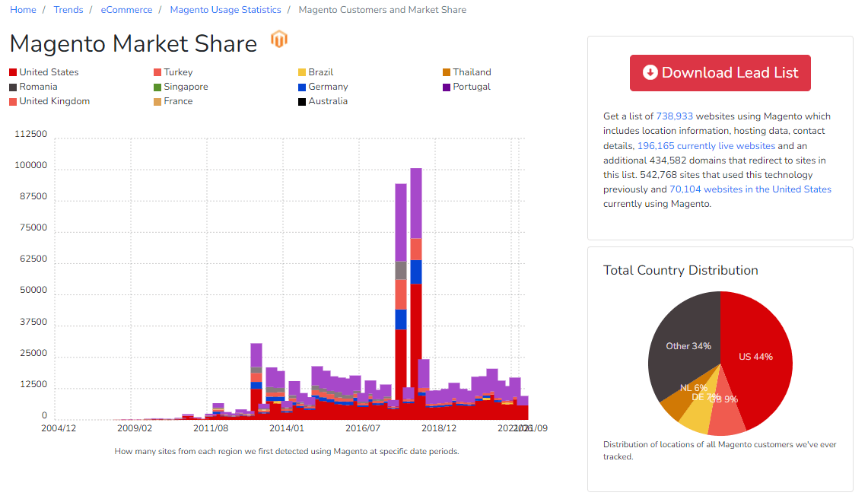Viewport: 868px width, 499px height.
Task: Open 70,104 websites in the United States link
Action: [x=750, y=189]
